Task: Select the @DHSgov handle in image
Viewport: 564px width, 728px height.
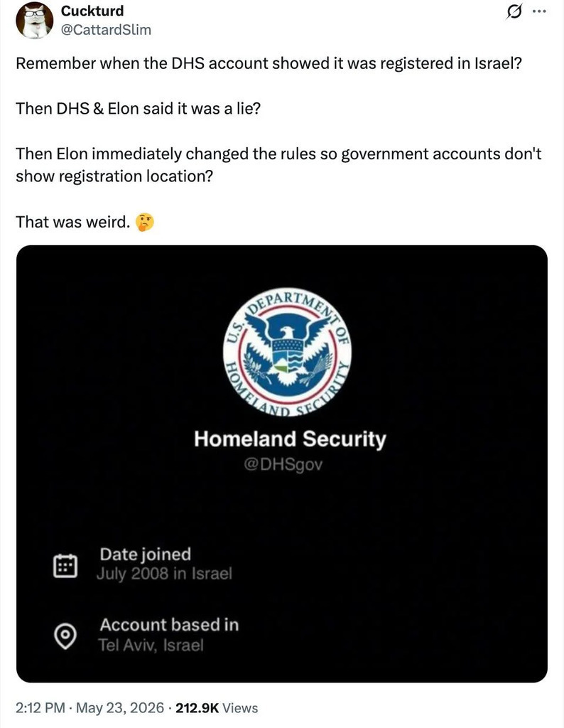Action: [283, 464]
